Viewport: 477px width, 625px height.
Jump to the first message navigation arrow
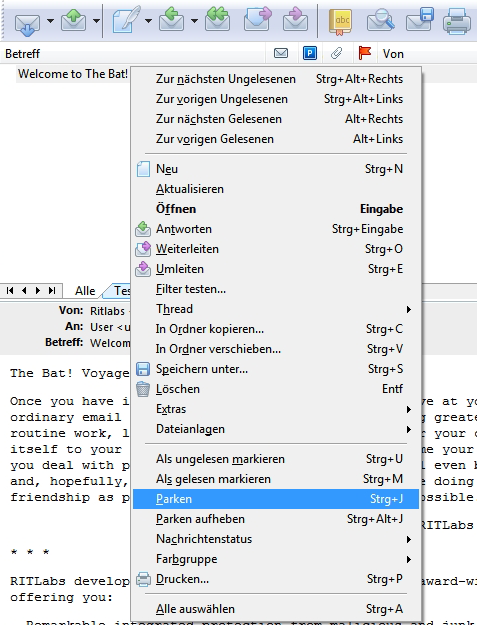coord(10,290)
